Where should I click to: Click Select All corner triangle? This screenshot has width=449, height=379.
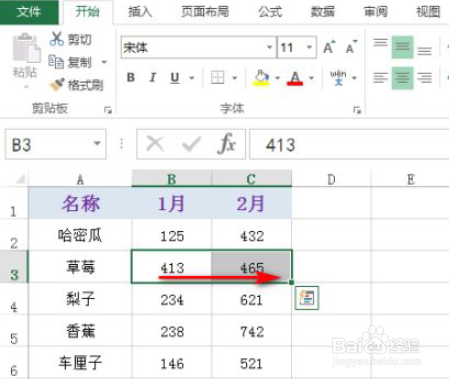20,179
